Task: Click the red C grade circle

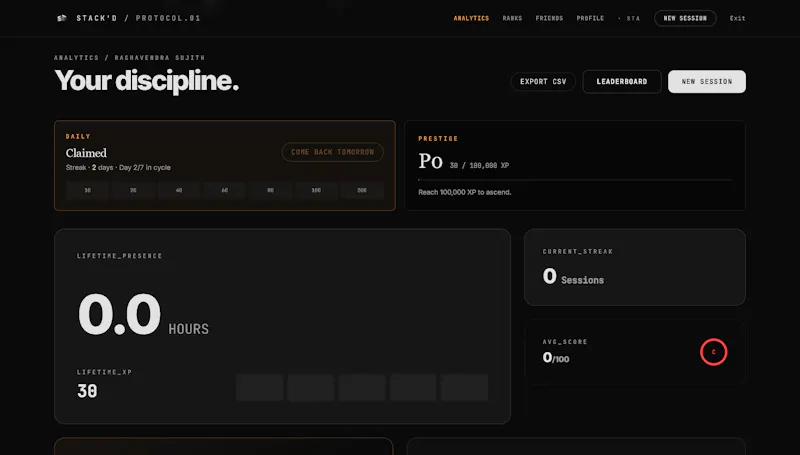Action: [713, 352]
